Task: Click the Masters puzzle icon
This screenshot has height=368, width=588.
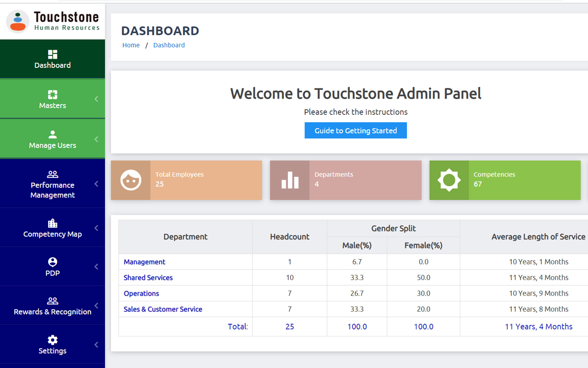Action: tap(52, 95)
